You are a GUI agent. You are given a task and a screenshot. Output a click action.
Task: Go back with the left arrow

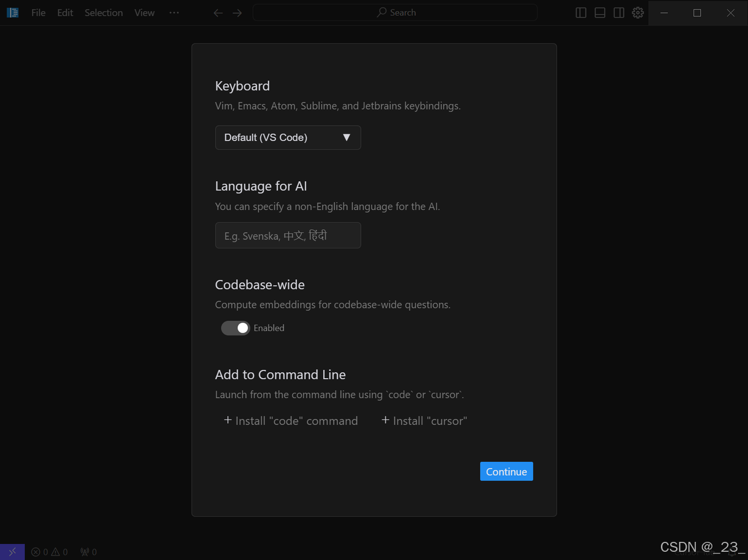coord(218,13)
